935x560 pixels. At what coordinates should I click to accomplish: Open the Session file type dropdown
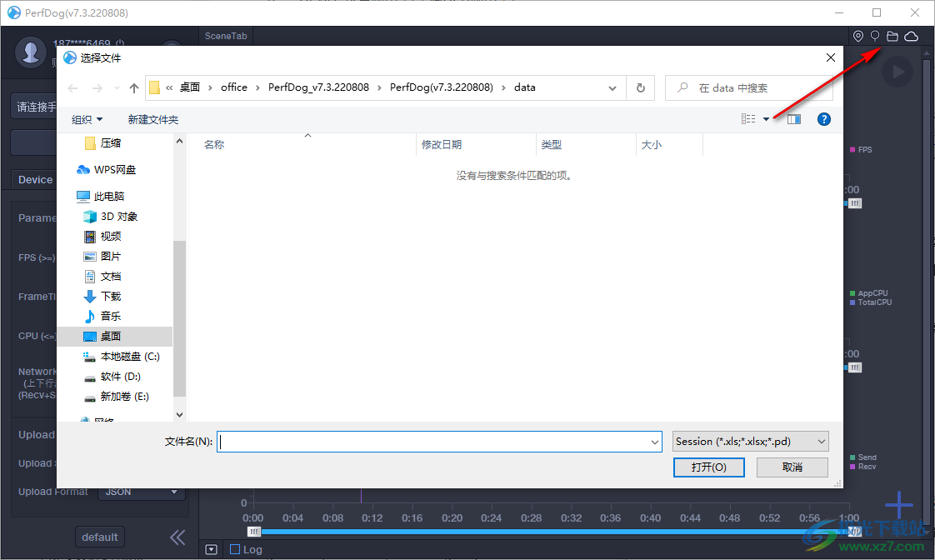coord(750,442)
